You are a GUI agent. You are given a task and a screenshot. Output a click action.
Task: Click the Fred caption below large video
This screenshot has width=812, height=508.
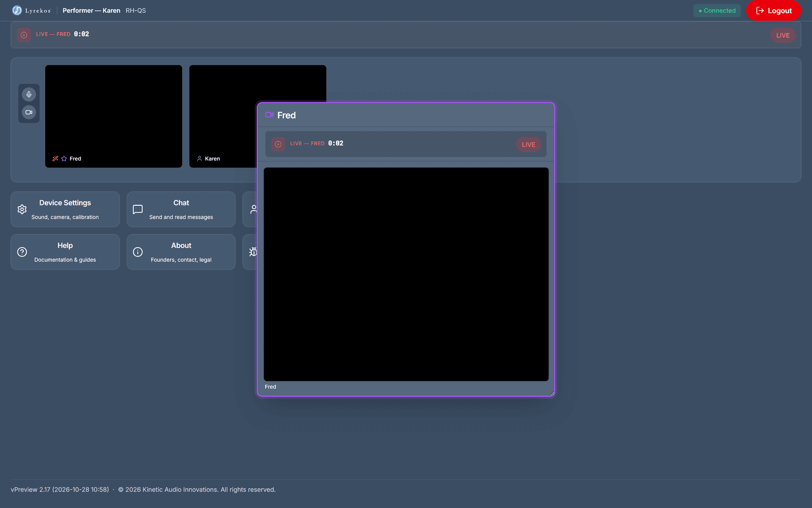[270, 387]
